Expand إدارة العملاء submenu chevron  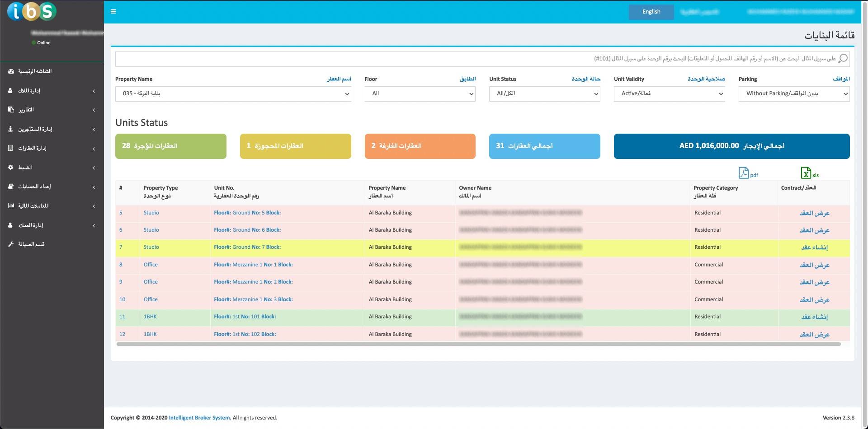[x=94, y=225]
